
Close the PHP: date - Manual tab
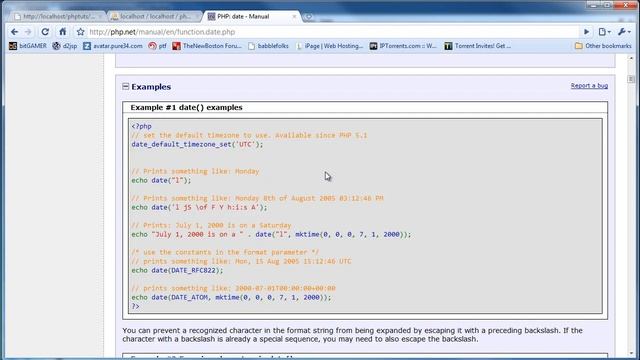tap(294, 17)
